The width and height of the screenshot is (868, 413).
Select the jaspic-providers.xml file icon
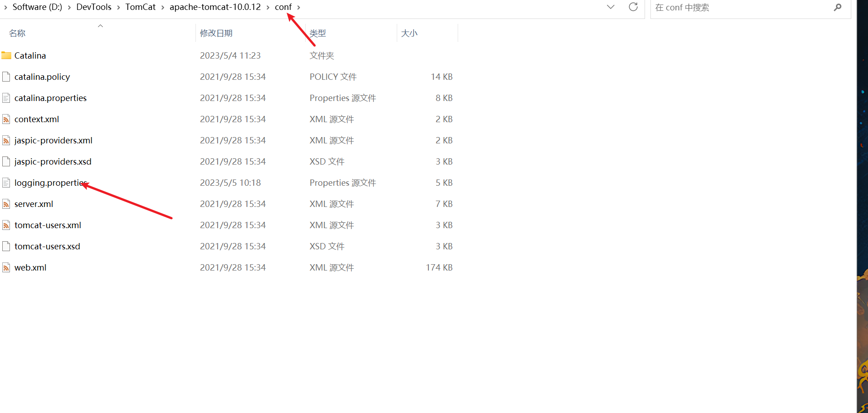point(6,140)
